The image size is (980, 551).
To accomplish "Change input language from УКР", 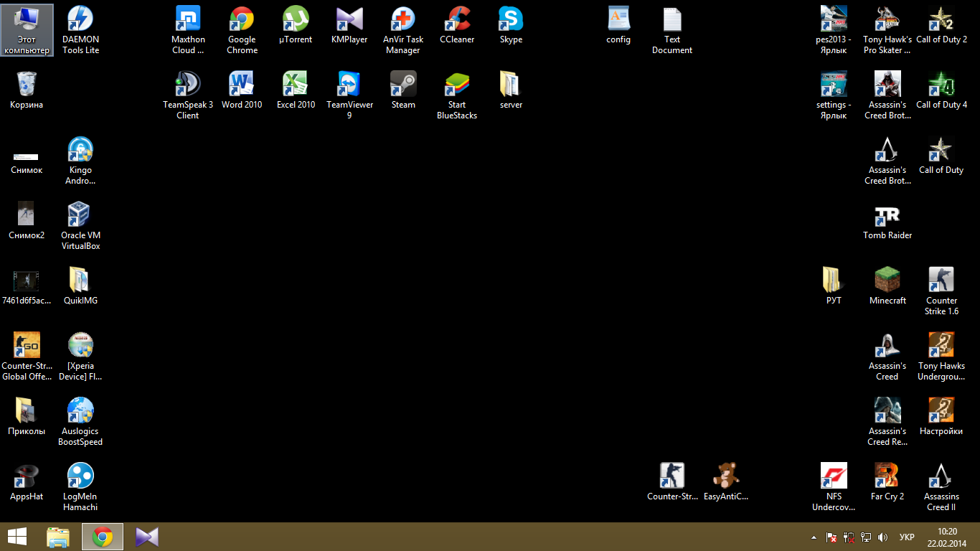I will pyautogui.click(x=907, y=537).
